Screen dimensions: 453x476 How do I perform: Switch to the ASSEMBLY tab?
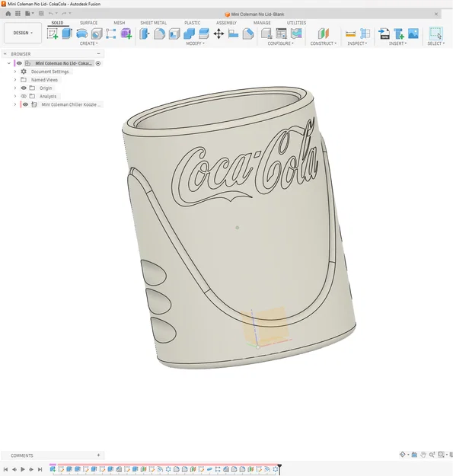[226, 23]
